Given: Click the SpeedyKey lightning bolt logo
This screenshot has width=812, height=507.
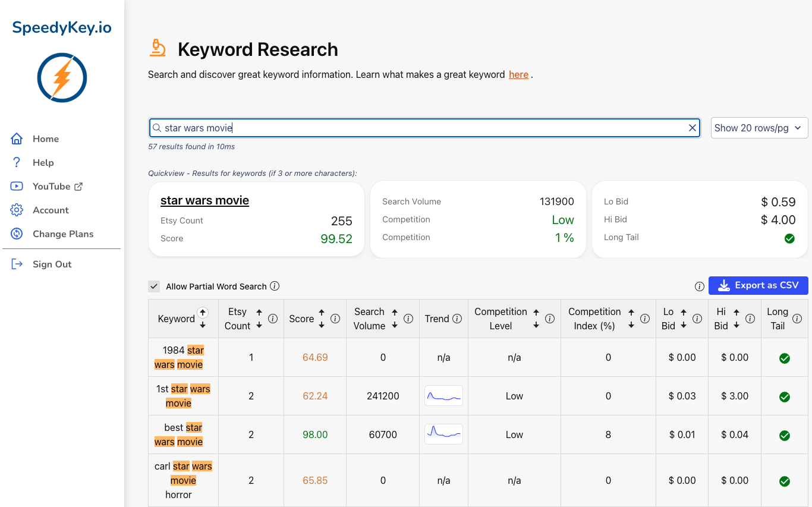Looking at the screenshot, I should (62, 78).
